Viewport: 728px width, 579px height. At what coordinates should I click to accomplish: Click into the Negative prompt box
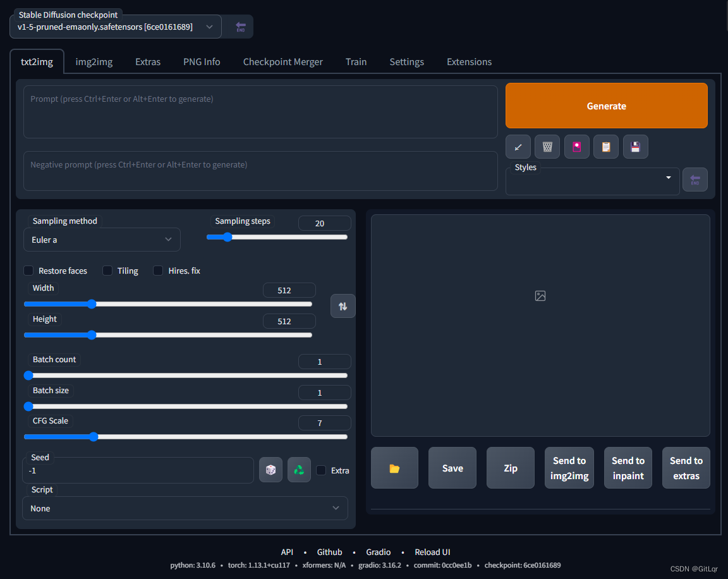(x=260, y=171)
